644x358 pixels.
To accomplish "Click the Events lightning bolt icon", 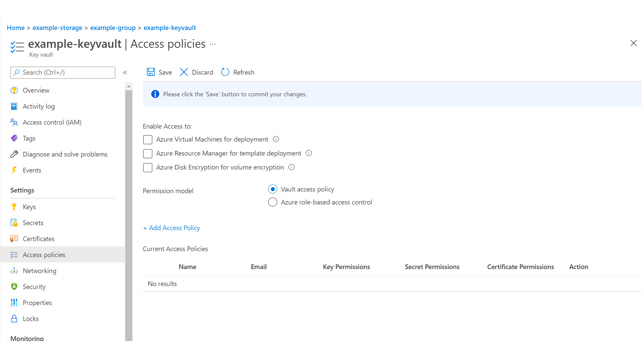I will (x=14, y=170).
